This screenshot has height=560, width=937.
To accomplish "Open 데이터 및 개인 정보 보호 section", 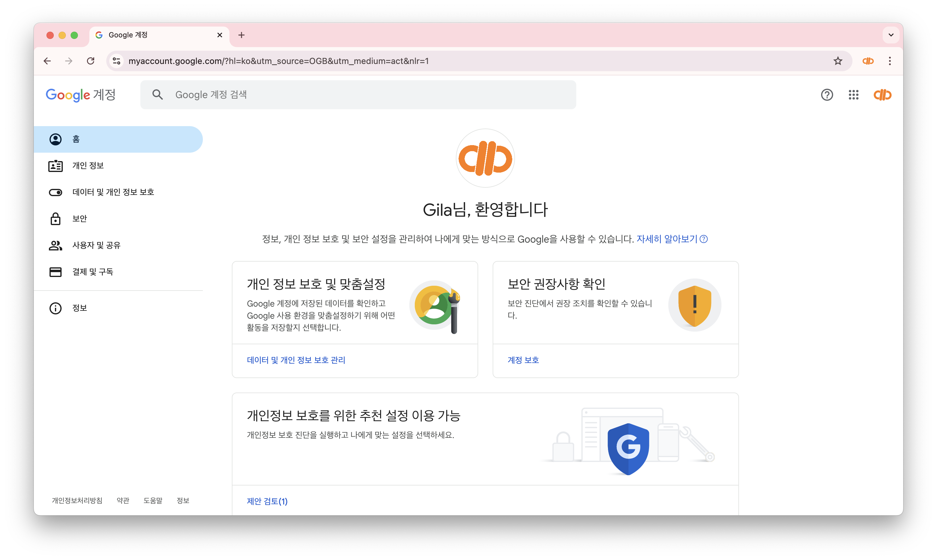I will coord(118,192).
